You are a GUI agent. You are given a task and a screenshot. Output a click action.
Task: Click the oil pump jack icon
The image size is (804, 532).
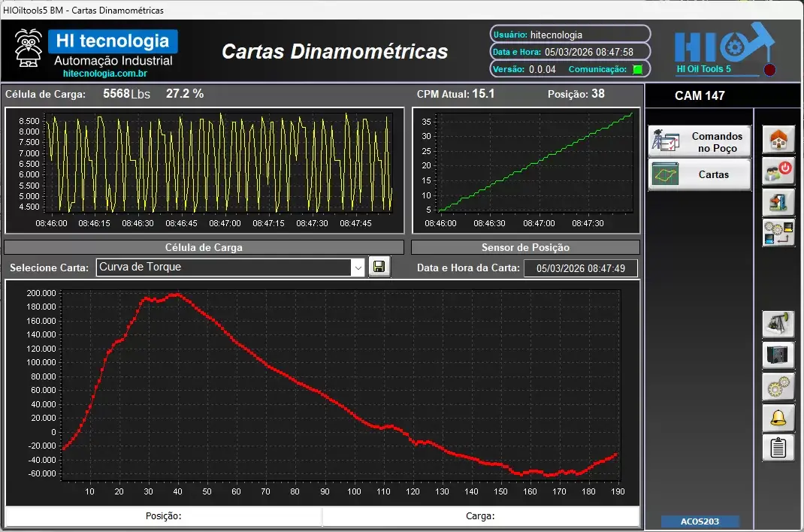(x=778, y=325)
